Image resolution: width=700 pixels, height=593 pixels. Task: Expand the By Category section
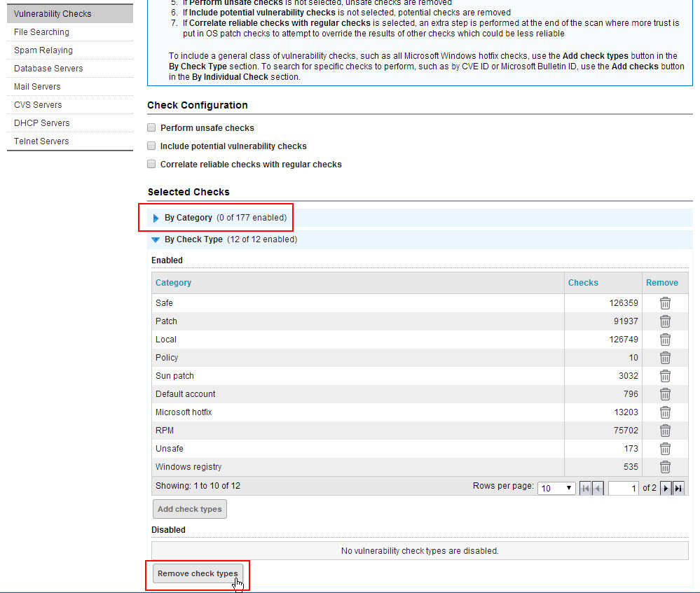(155, 218)
